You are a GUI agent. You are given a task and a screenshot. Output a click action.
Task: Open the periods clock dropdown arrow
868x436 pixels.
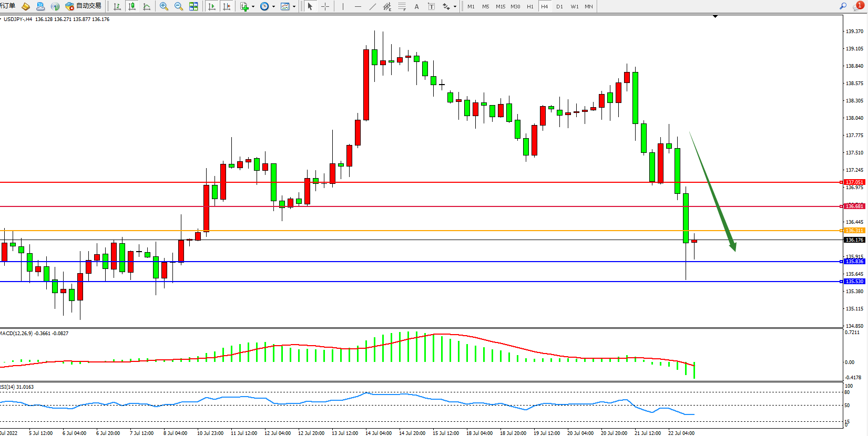click(x=273, y=7)
